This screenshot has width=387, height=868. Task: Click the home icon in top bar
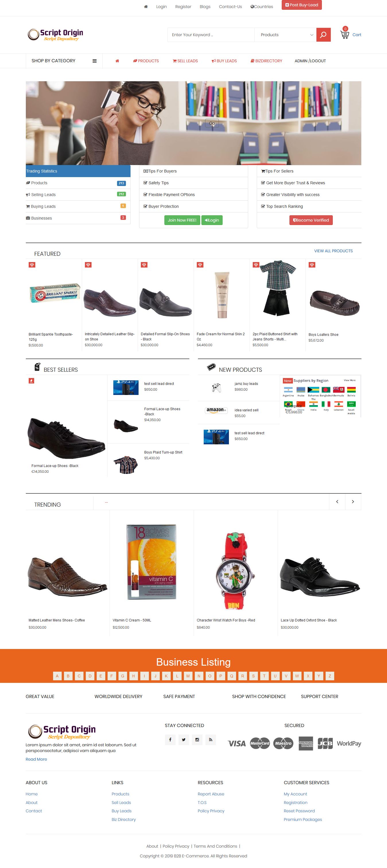pyautogui.click(x=146, y=7)
